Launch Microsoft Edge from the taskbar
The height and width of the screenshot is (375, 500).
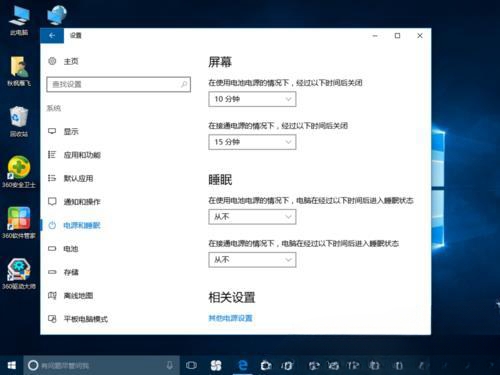(x=243, y=365)
